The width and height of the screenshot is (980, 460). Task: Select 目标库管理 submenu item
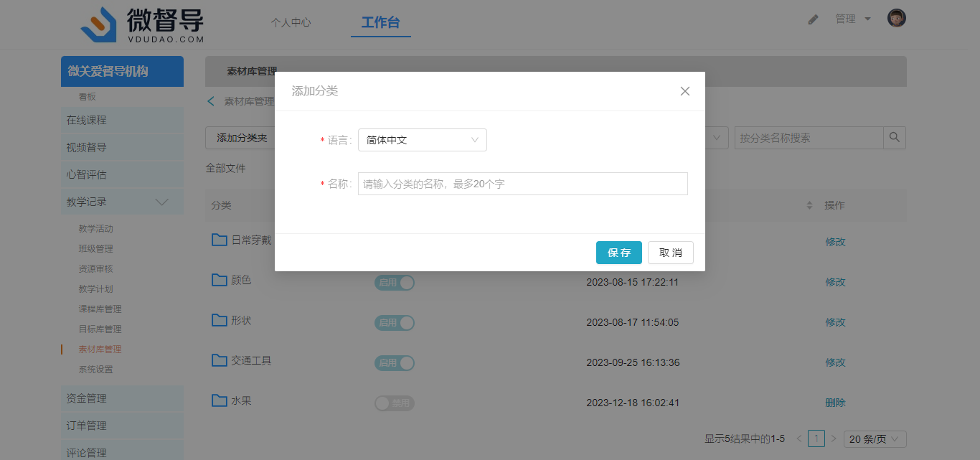click(100, 329)
